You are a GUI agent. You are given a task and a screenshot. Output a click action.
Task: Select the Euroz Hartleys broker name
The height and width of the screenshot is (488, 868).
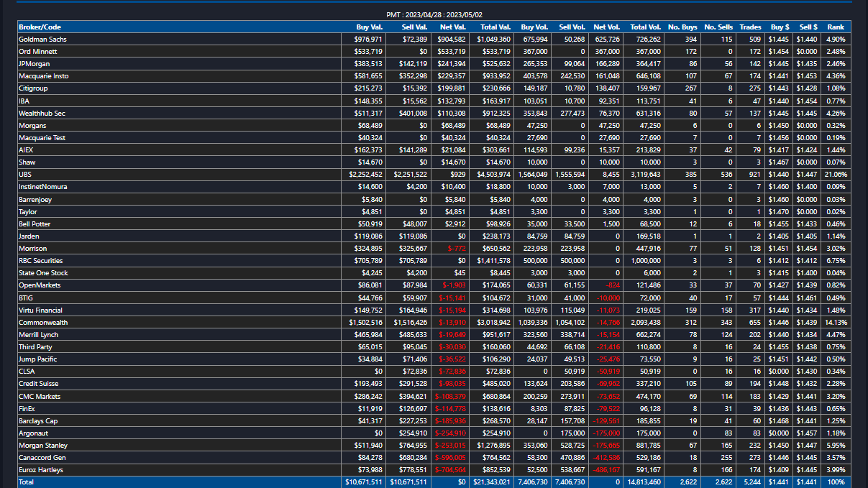click(x=40, y=470)
